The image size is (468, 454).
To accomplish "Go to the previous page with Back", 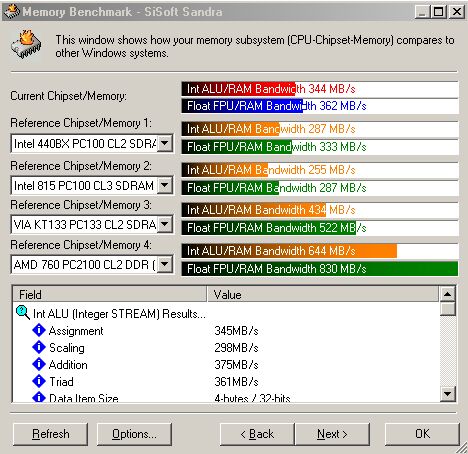I will [x=257, y=434].
